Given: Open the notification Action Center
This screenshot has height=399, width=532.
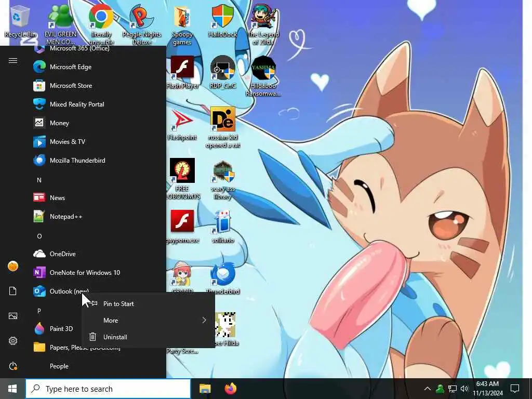Looking at the screenshot, I should point(515,389).
